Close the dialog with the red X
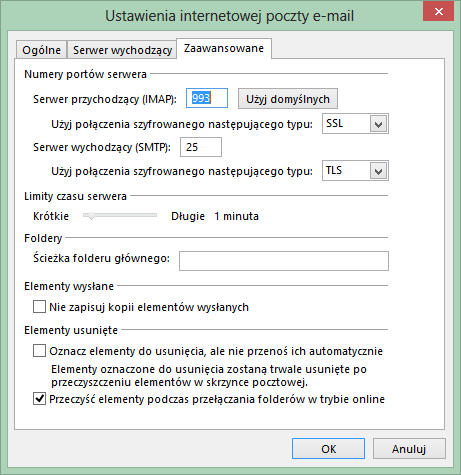Image resolution: width=461 pixels, height=475 pixels. [x=438, y=11]
